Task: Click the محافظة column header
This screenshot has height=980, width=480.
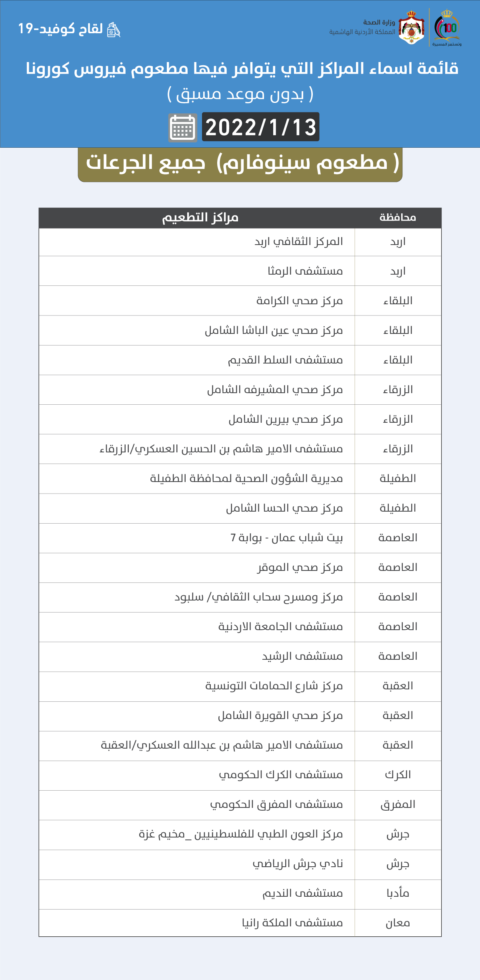Action: [x=398, y=218]
